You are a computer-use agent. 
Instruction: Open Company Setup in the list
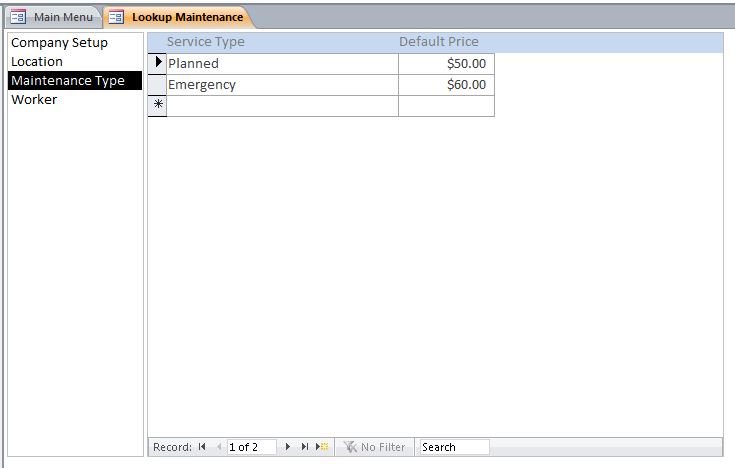[x=59, y=43]
